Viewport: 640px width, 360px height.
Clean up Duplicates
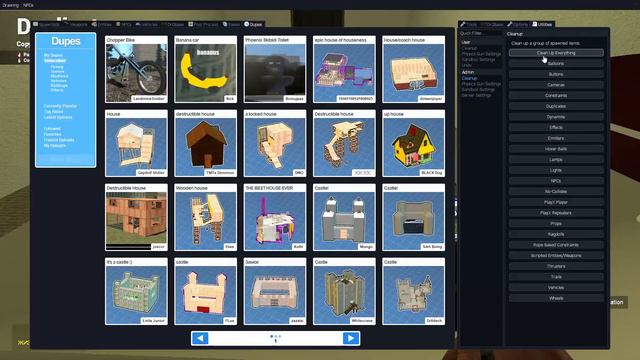coord(556,106)
